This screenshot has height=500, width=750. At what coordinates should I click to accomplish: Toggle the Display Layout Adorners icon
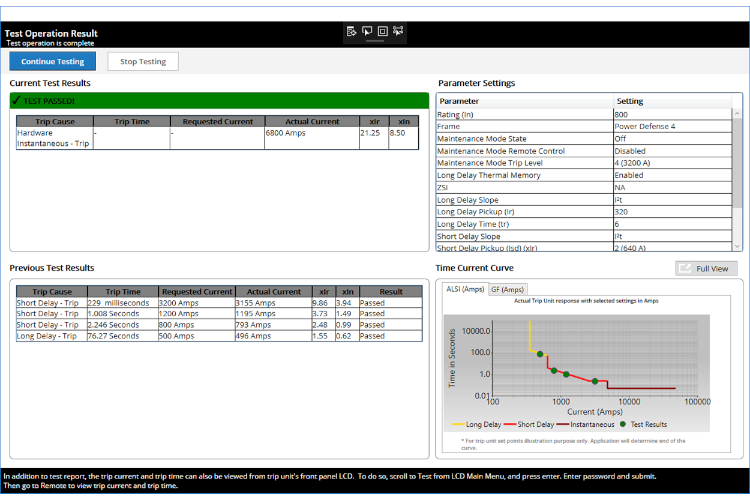pyautogui.click(x=382, y=31)
